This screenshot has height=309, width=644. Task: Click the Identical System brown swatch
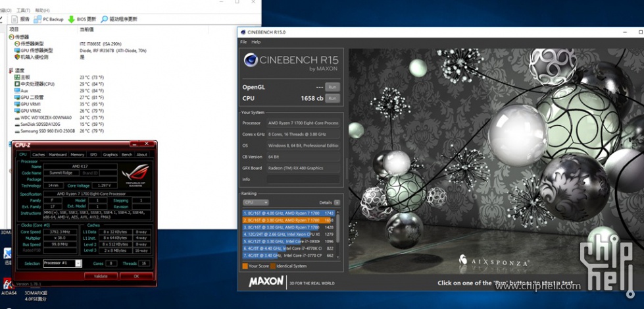click(273, 266)
